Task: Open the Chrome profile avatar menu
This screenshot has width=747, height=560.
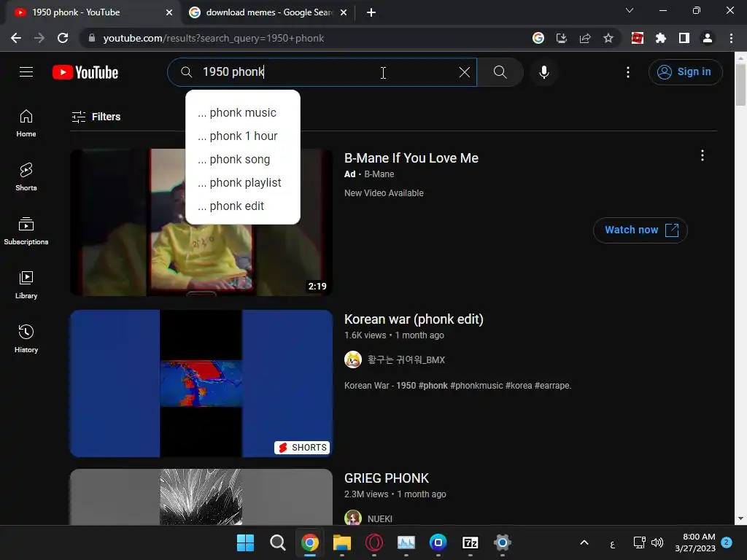Action: 708,38
